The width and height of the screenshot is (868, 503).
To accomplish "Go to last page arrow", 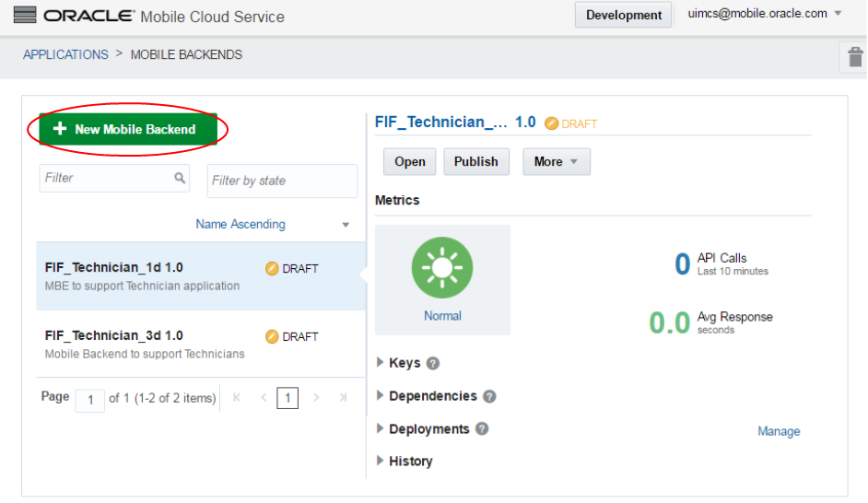I will (x=343, y=397).
